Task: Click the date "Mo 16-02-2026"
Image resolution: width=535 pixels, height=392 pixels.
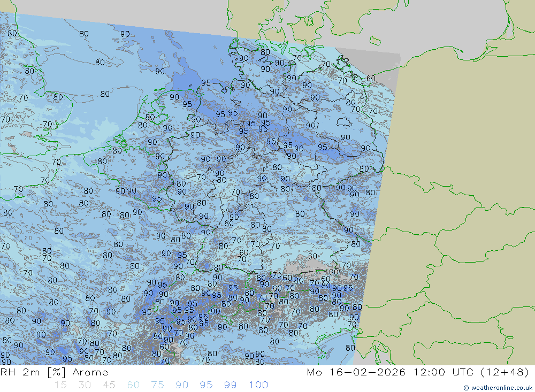Action: pos(356,372)
